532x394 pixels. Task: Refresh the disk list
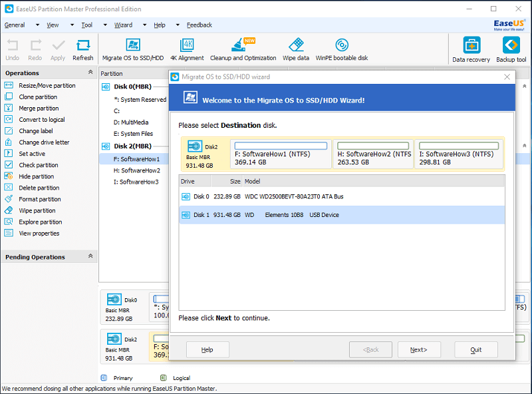[x=82, y=50]
